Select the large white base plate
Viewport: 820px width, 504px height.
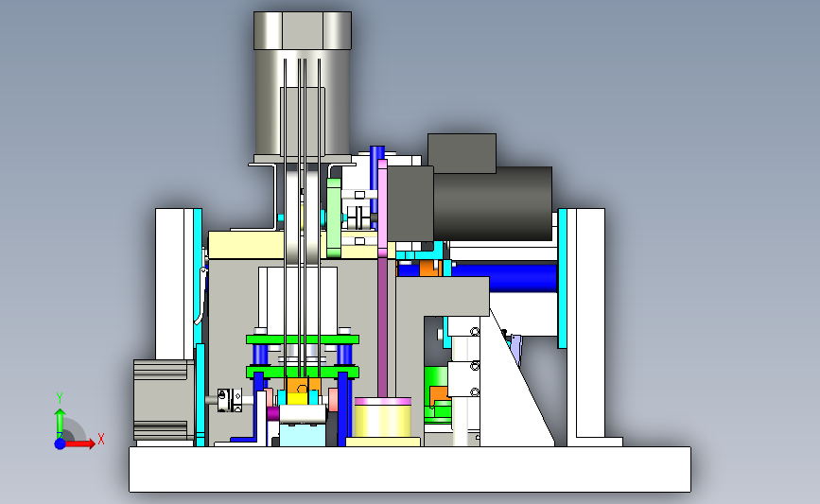(410, 470)
